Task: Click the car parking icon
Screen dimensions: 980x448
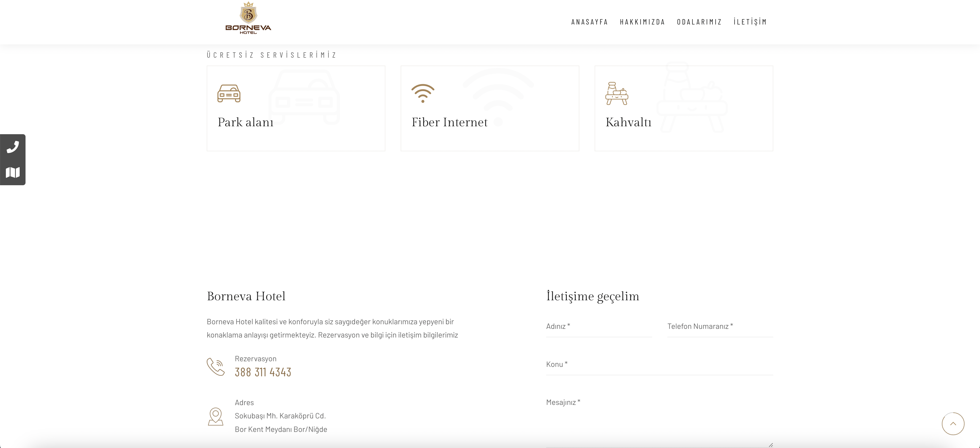Action: (229, 93)
